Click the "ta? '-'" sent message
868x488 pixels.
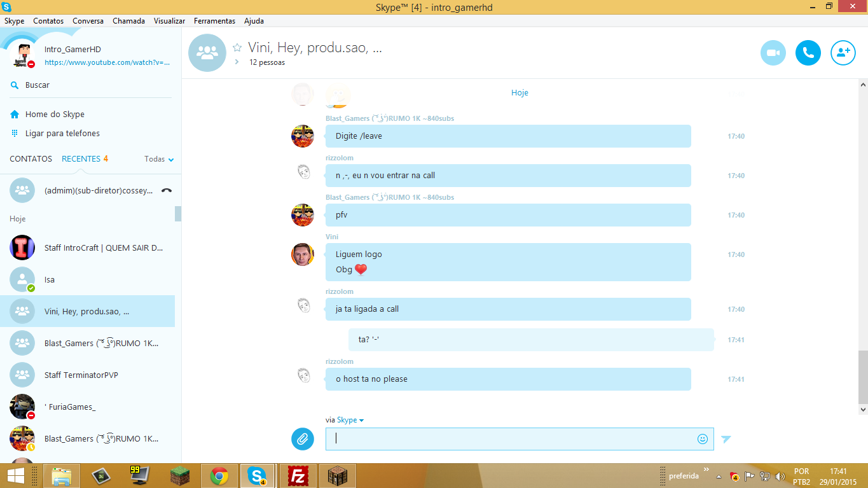pos(531,340)
